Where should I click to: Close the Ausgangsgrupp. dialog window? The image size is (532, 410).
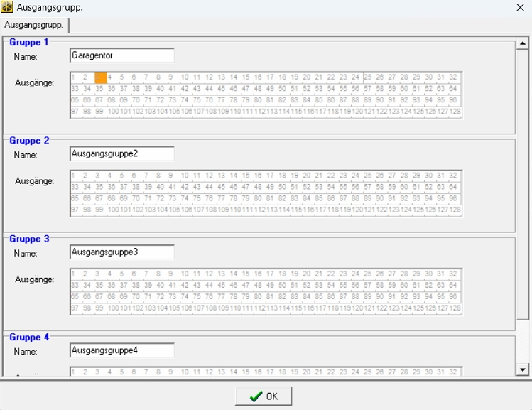519,8
